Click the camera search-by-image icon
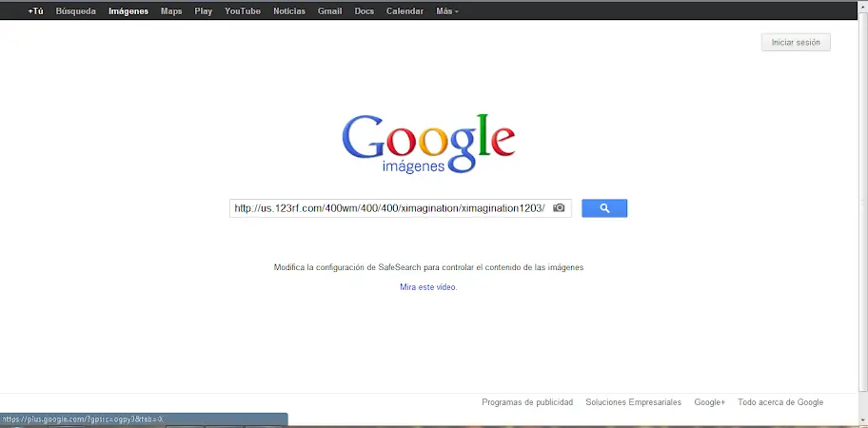This screenshot has height=428, width=868. [559, 208]
